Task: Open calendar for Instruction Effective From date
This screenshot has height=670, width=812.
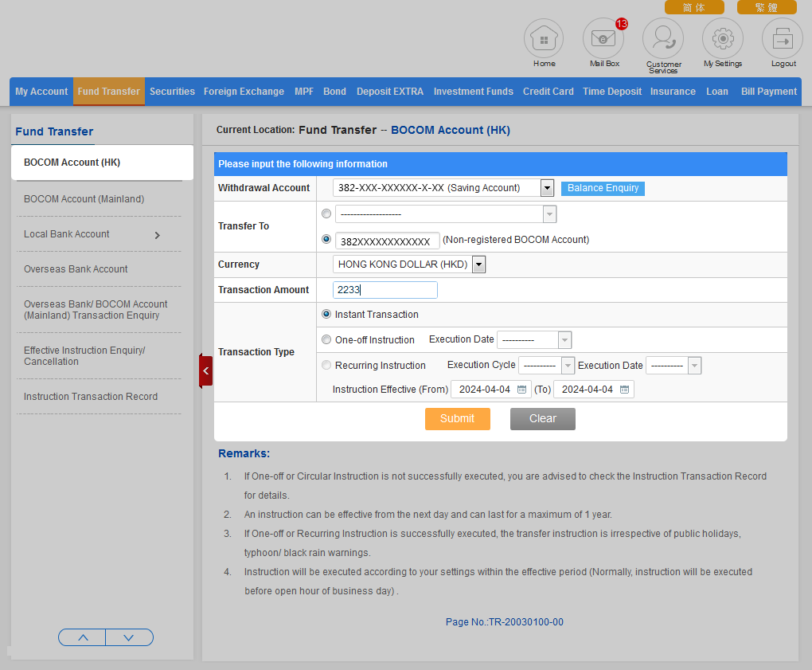Action: [x=522, y=390]
